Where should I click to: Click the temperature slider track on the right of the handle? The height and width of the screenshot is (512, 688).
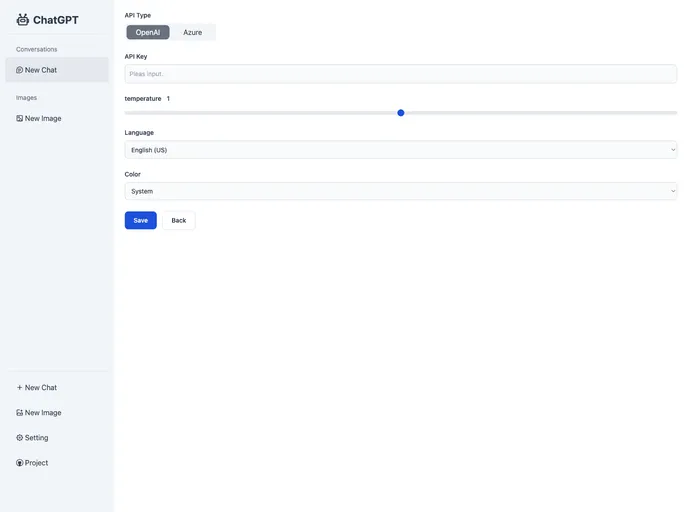coord(541,113)
